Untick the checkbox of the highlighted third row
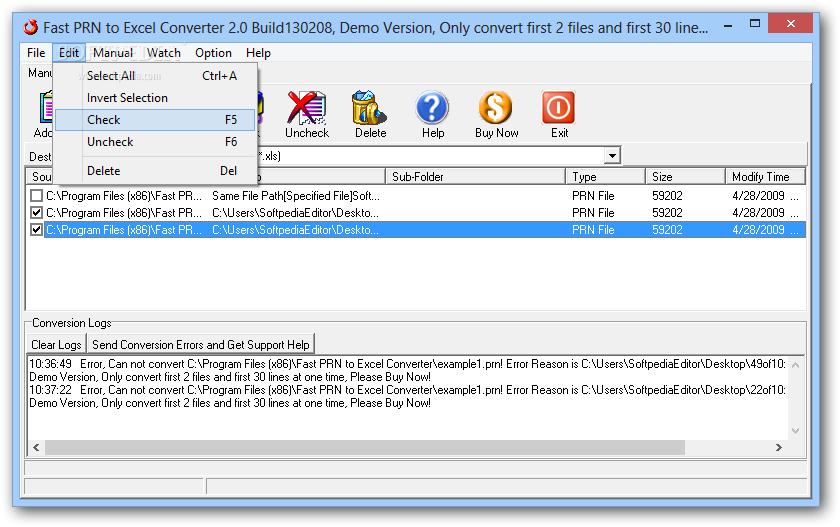This screenshot has height=527, width=840. (36, 230)
